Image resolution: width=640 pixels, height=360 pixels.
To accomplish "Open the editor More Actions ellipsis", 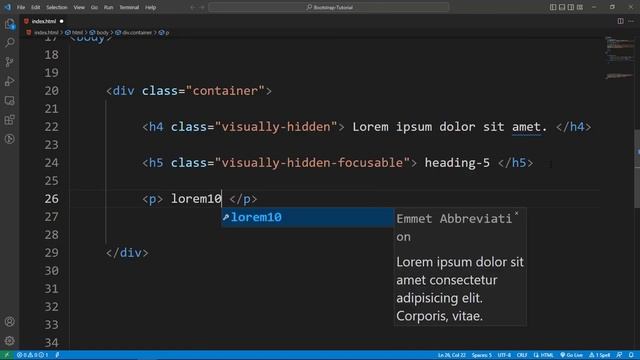I will [x=631, y=21].
